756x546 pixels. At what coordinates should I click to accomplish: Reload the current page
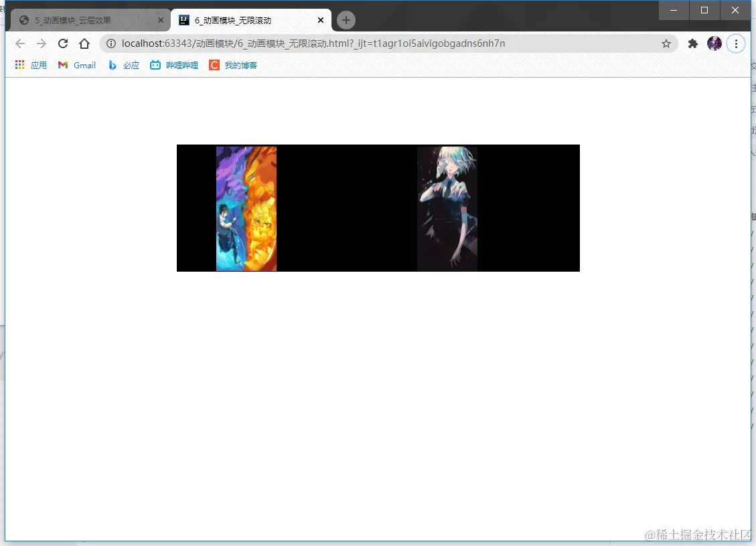click(x=63, y=43)
